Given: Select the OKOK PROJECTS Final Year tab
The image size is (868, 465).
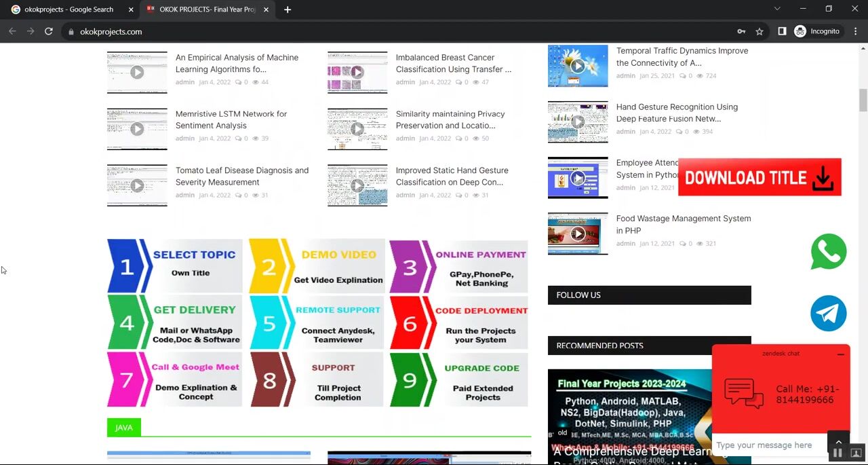Looking at the screenshot, I should point(208,10).
